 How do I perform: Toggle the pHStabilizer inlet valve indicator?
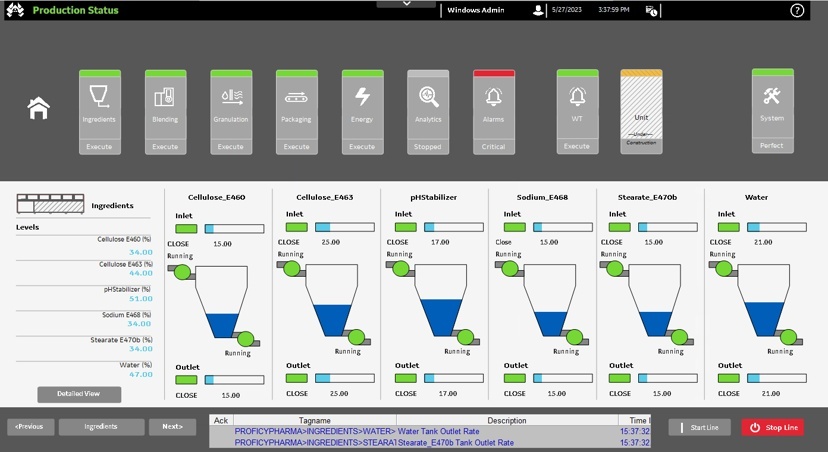click(404, 229)
